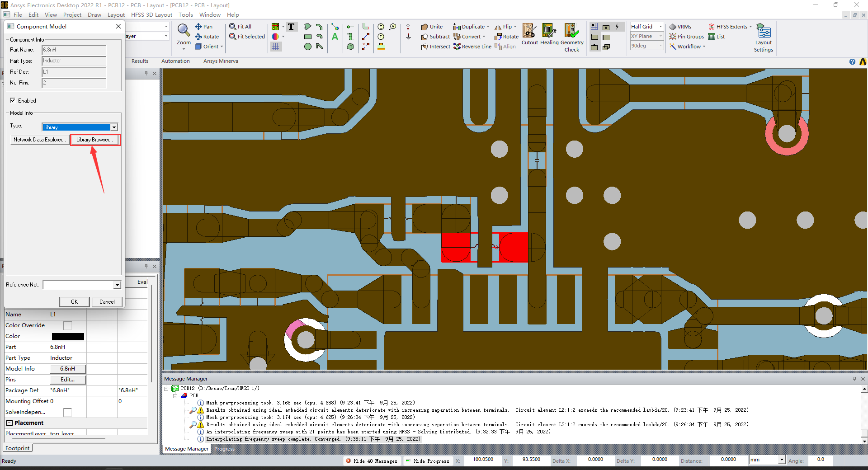Open VRMs in the toolbar

[x=680, y=27]
